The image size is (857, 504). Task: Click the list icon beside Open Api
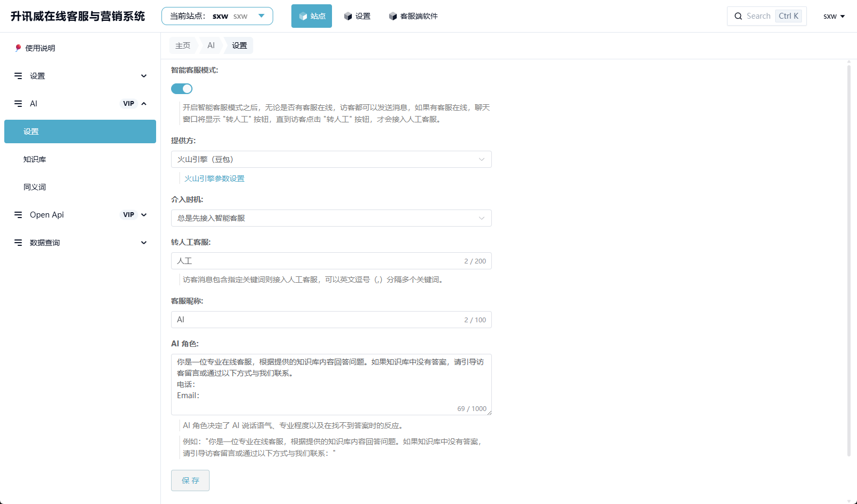pos(18,215)
